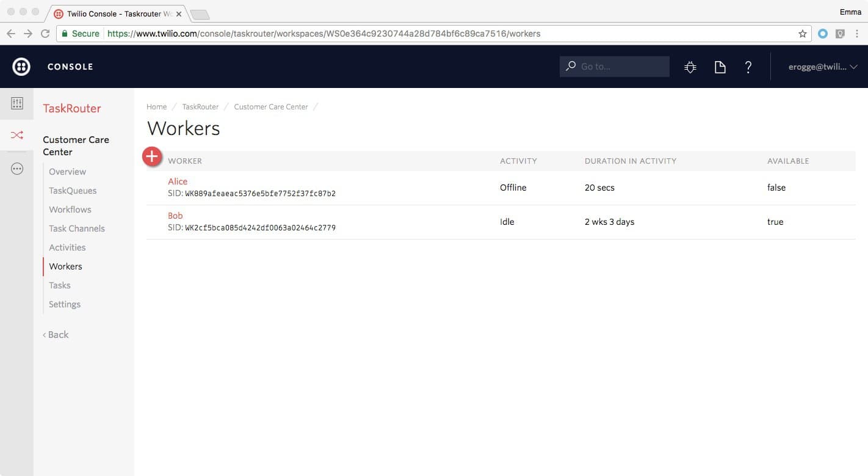Click the magnifier in the Go to bar

(x=570, y=66)
